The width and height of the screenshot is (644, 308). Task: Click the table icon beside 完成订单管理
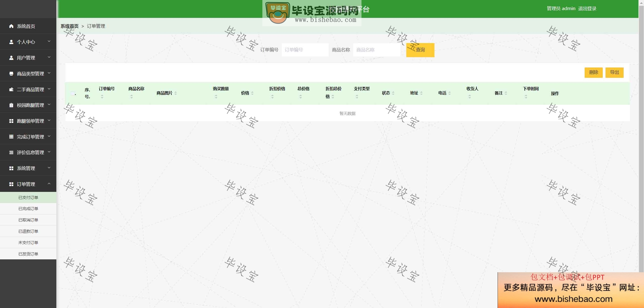point(11,137)
